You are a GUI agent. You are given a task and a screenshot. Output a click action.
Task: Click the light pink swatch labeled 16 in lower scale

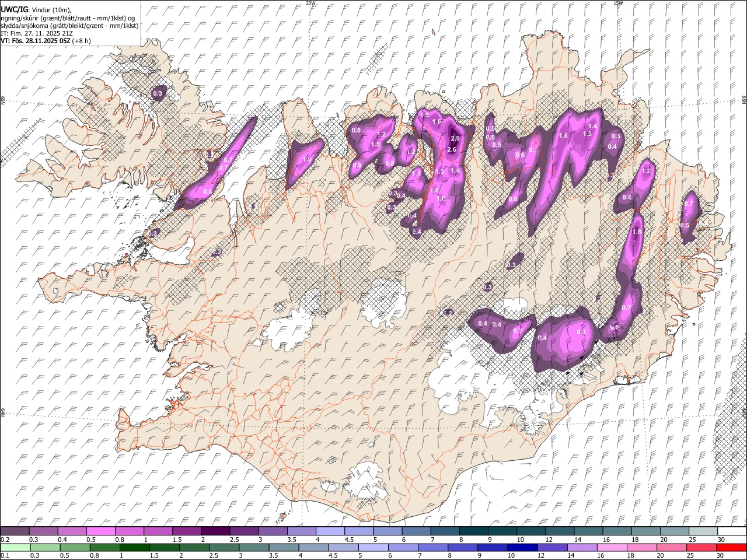coord(612,547)
